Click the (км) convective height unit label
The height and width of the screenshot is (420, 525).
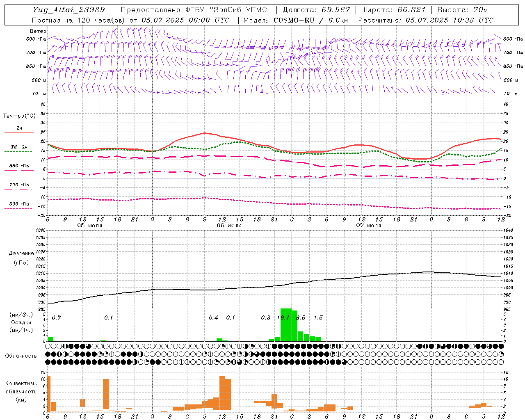[x=21, y=399]
